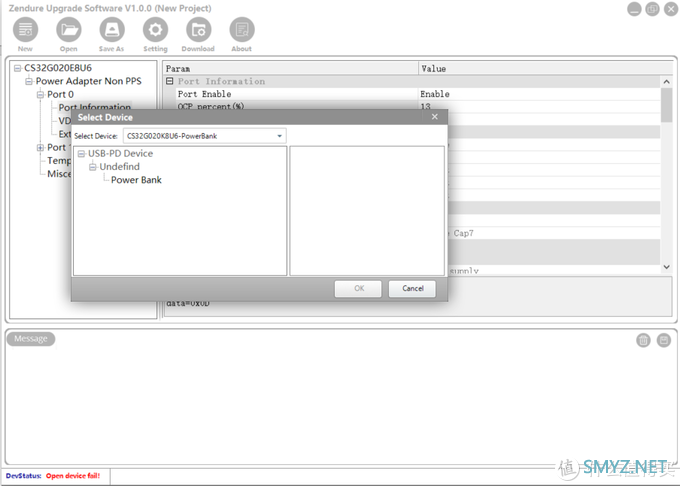Select Port Information tree item
Viewport: 680px width, 486px height.
pyautogui.click(x=95, y=107)
